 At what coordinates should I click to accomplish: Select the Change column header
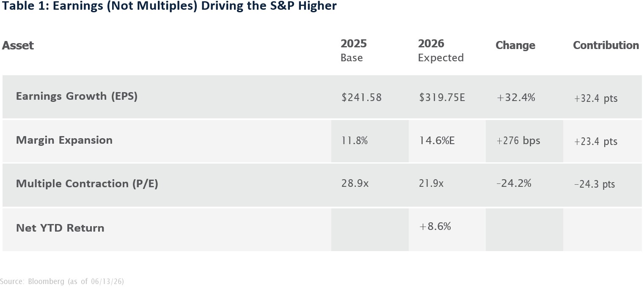pyautogui.click(x=515, y=45)
